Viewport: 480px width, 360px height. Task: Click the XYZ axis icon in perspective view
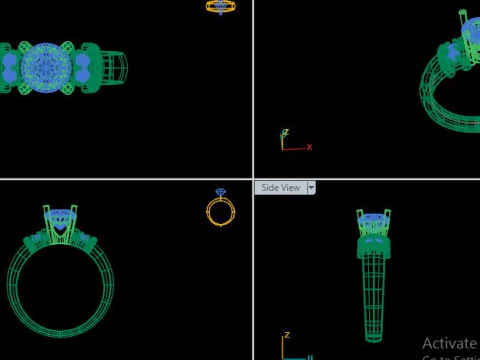point(296,140)
